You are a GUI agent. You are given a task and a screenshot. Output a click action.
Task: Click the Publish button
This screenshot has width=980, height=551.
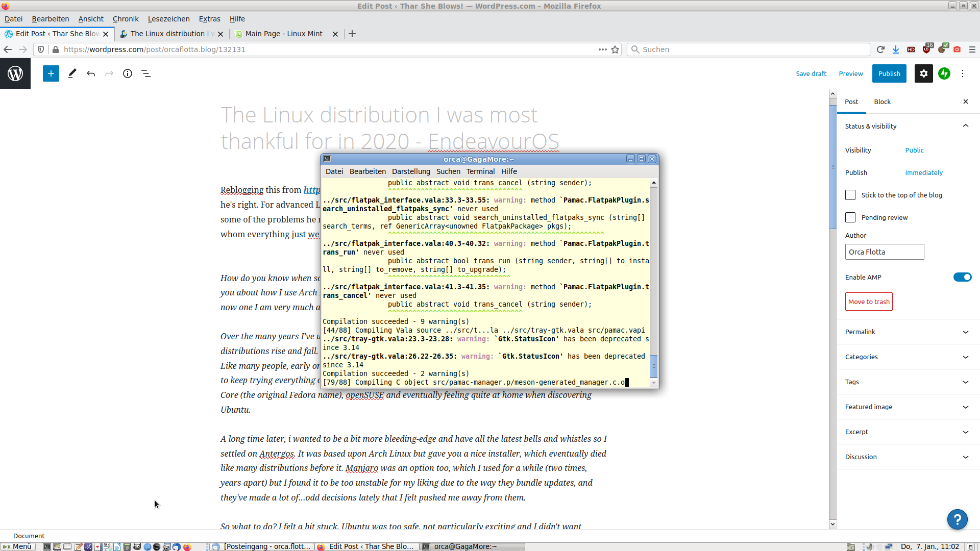(x=889, y=73)
